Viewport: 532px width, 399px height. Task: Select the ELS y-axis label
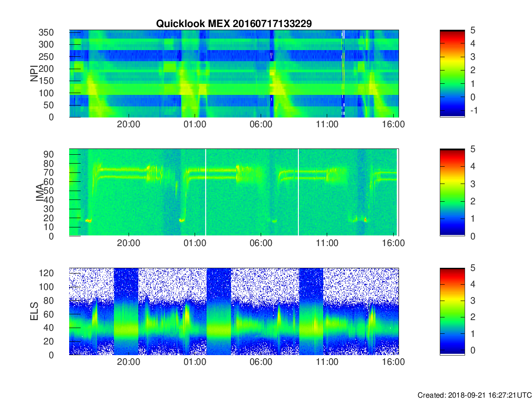[34, 311]
